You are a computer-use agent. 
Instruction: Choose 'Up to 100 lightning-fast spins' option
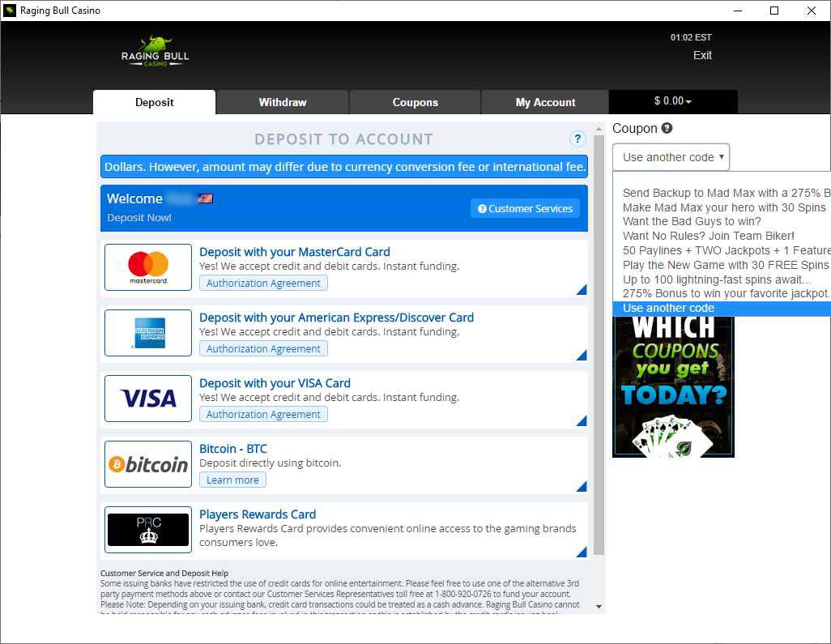[722, 279]
